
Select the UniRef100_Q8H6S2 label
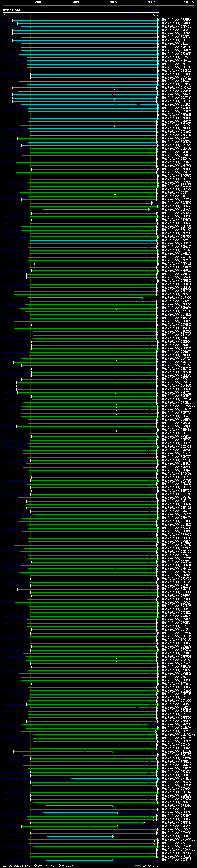(x=176, y=210)
